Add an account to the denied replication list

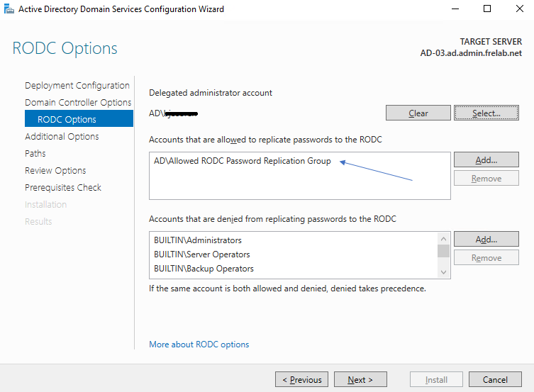(x=486, y=240)
